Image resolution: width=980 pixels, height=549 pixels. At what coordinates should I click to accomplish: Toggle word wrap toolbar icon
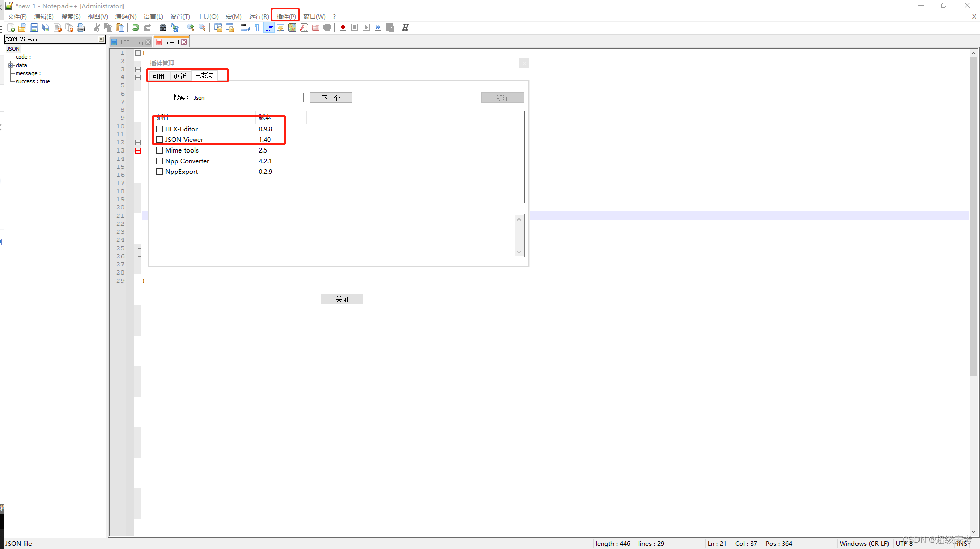coord(245,27)
